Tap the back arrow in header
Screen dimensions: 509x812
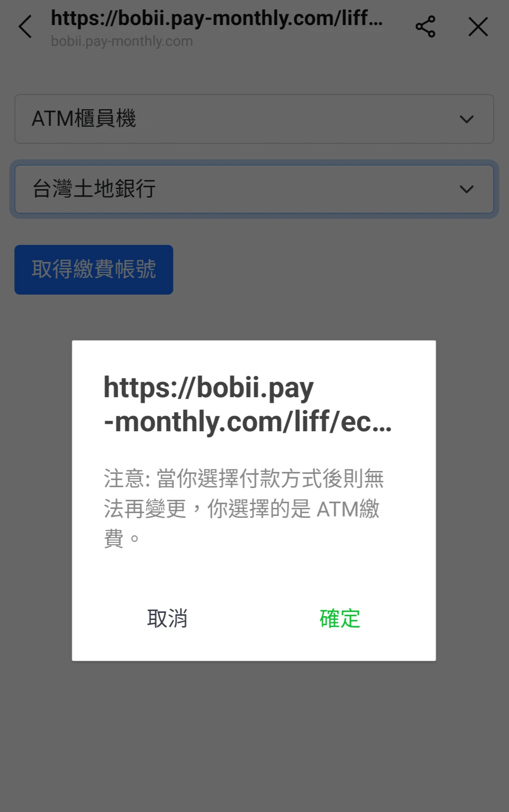coord(25,26)
